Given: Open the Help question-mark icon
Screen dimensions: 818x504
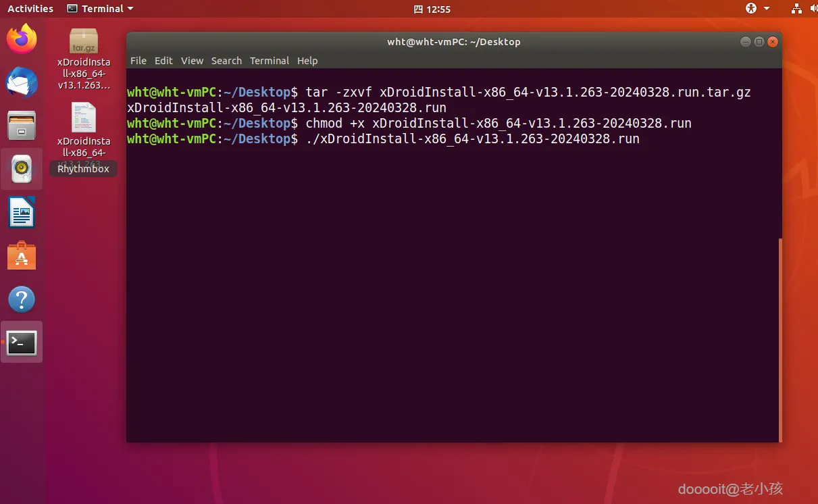Looking at the screenshot, I should 22,299.
